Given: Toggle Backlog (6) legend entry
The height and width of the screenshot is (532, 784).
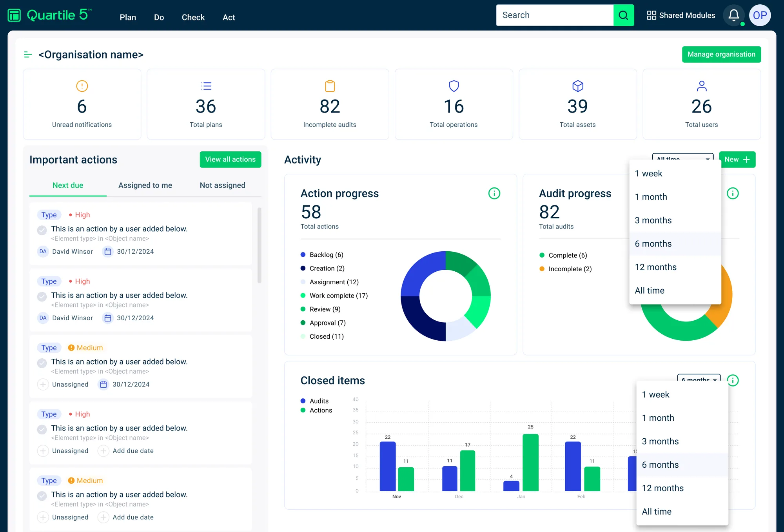Looking at the screenshot, I should coord(322,255).
